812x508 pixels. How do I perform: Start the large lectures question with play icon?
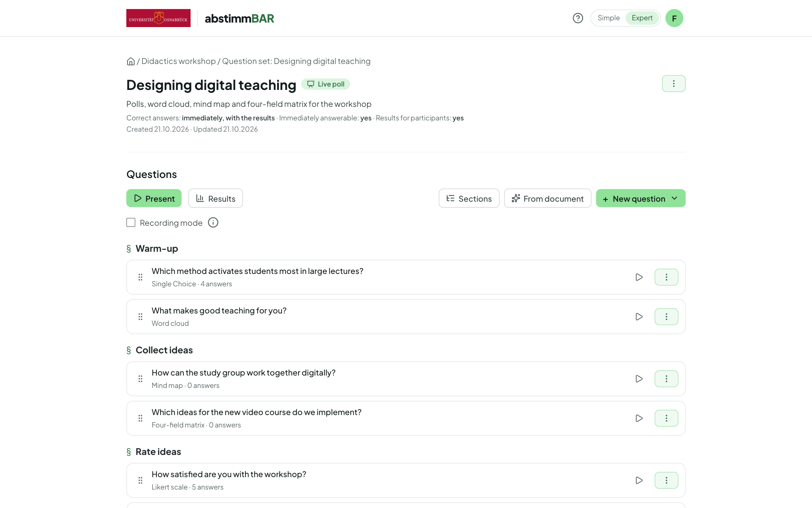(x=639, y=277)
